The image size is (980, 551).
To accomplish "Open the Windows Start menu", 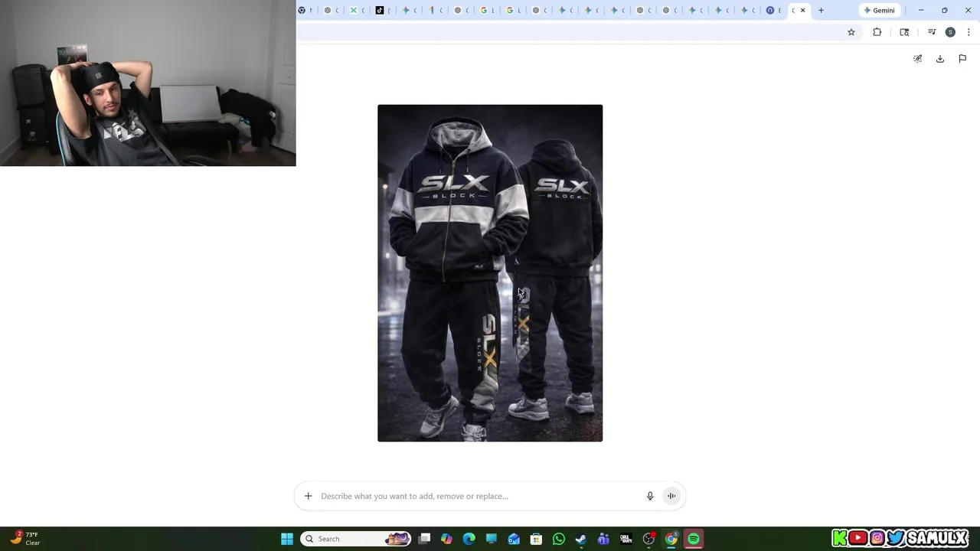I will tap(287, 539).
